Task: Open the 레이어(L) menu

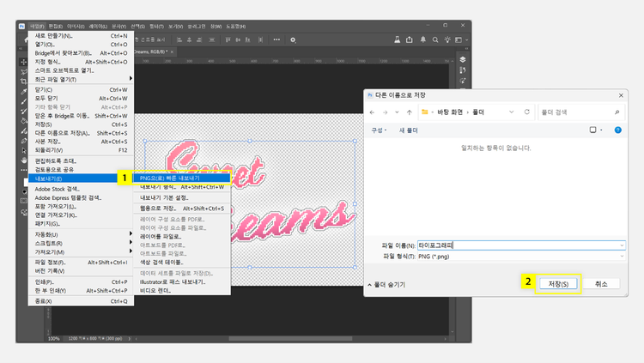Action: pos(98,27)
